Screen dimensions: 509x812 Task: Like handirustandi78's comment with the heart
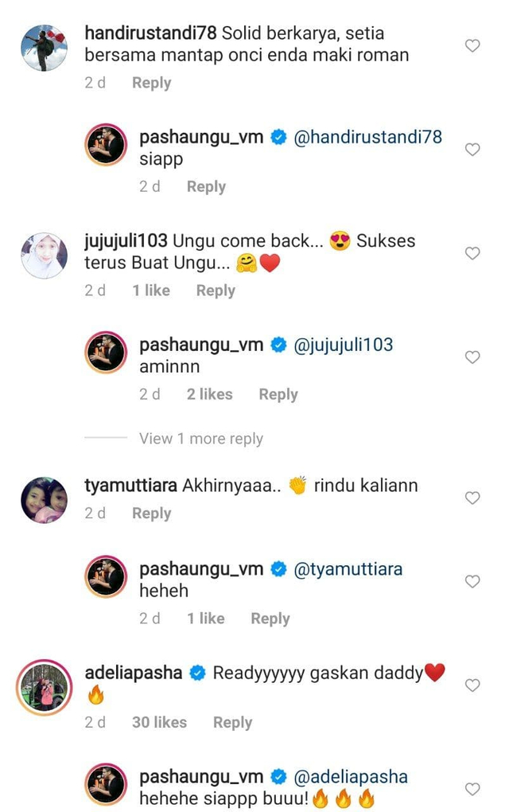472,45
